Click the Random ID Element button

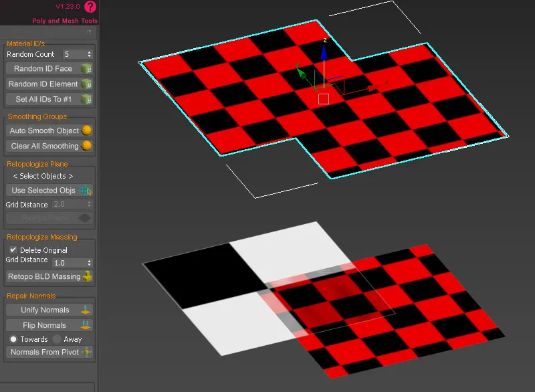click(49, 84)
